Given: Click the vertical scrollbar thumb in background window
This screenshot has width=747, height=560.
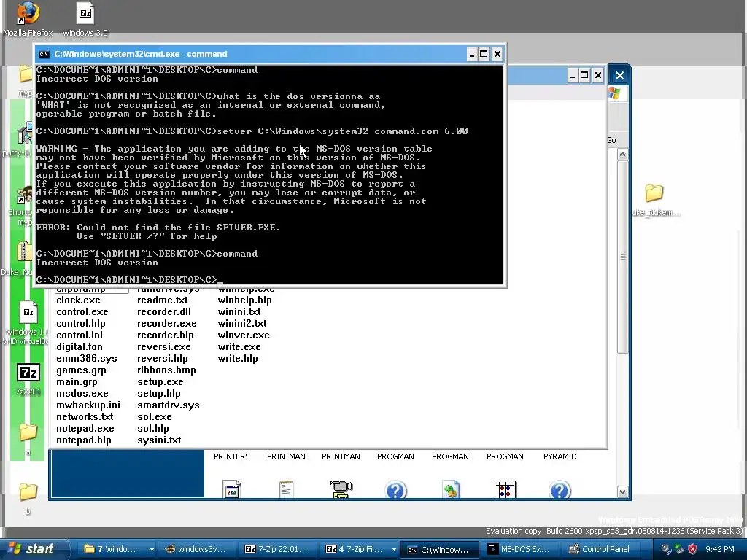Looking at the screenshot, I should tap(622, 257).
